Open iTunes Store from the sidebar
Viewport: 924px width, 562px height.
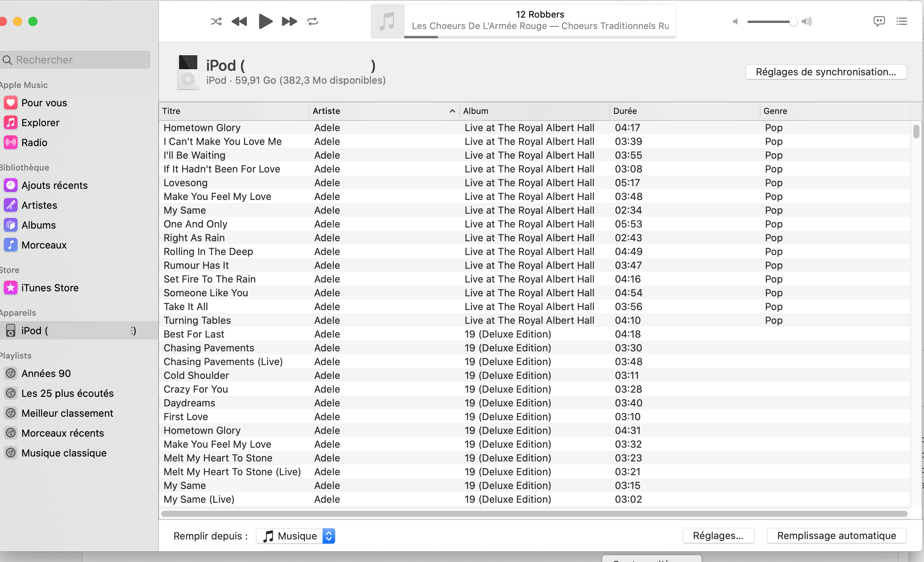pyautogui.click(x=50, y=288)
